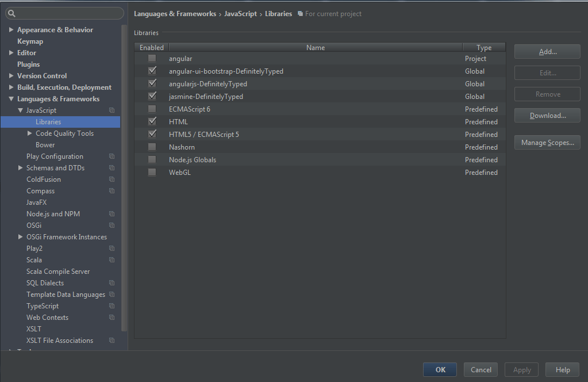
Task: Click the Download... button
Action: [547, 116]
